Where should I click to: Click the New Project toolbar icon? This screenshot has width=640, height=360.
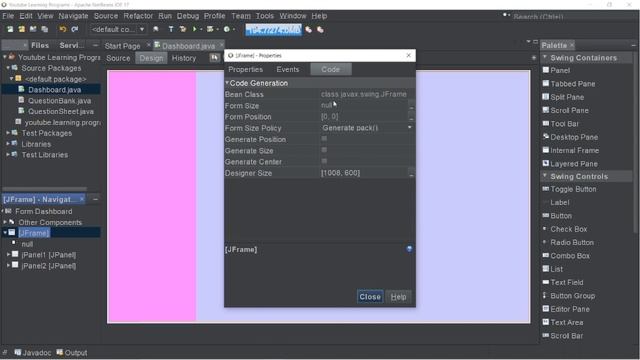[x=22, y=29]
